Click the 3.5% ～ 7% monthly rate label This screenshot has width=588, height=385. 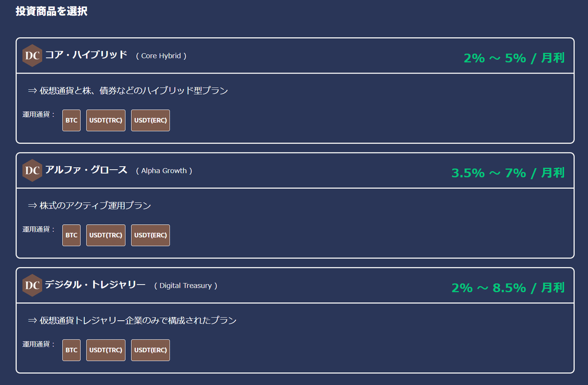click(508, 172)
